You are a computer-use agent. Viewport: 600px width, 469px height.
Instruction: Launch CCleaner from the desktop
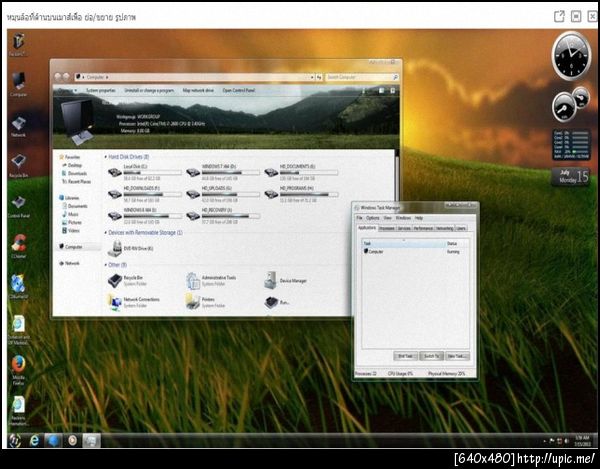point(18,244)
